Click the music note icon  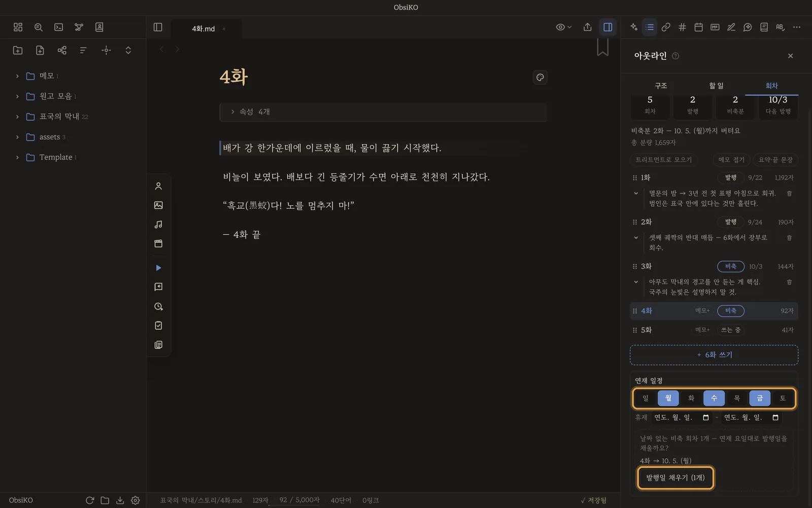pos(158,225)
